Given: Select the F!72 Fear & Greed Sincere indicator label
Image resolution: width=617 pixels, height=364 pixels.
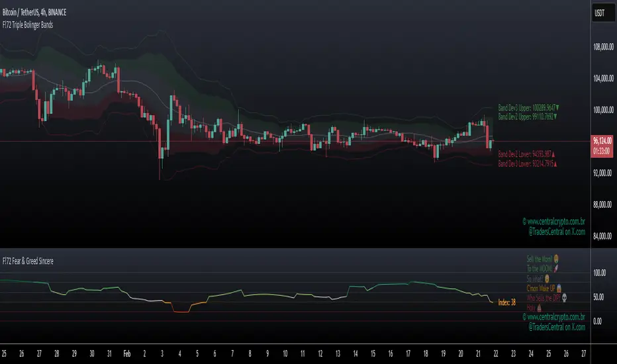Looking at the screenshot, I should (28, 261).
